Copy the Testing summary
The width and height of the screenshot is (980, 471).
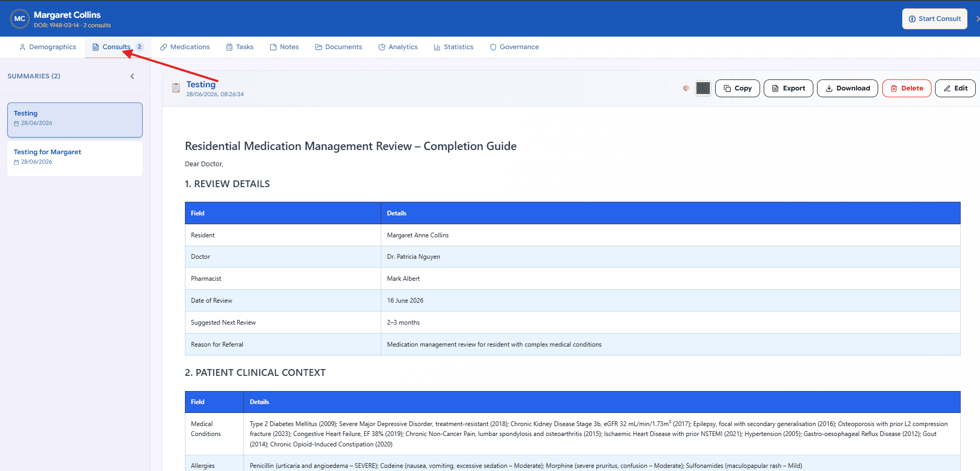[737, 88]
